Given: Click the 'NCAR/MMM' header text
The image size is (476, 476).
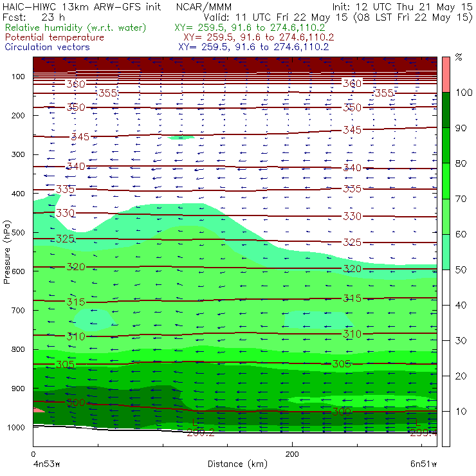Looking at the screenshot, I should pyautogui.click(x=204, y=6).
